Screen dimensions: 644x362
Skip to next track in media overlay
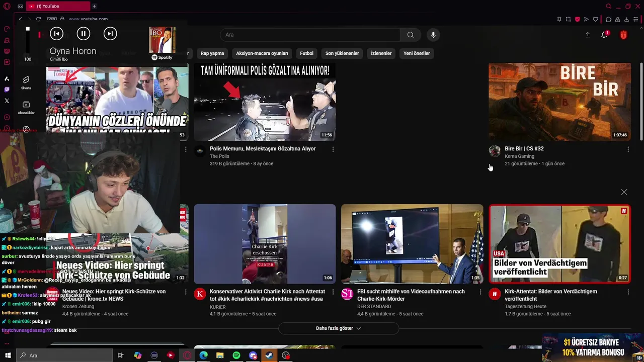110,34
